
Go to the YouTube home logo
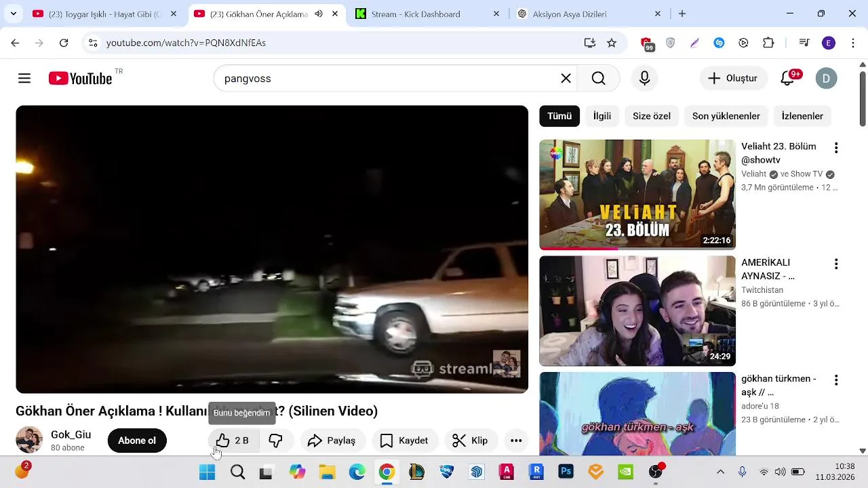pos(81,79)
